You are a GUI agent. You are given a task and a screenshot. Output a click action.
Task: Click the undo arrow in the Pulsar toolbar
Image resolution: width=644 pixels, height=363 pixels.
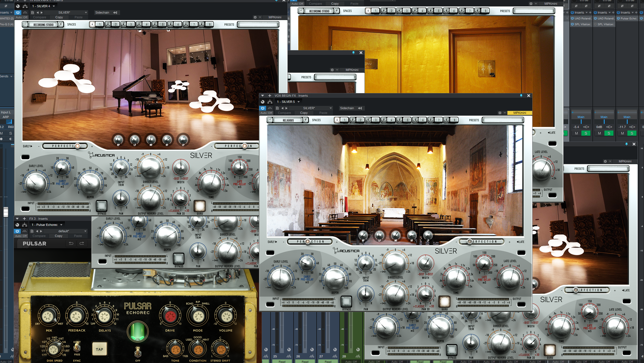tap(71, 243)
